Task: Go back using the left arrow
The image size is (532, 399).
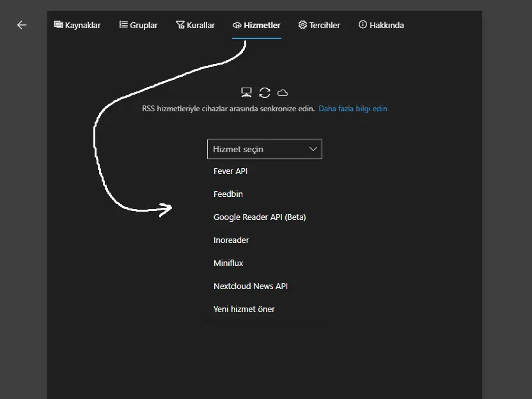Action: 22,25
